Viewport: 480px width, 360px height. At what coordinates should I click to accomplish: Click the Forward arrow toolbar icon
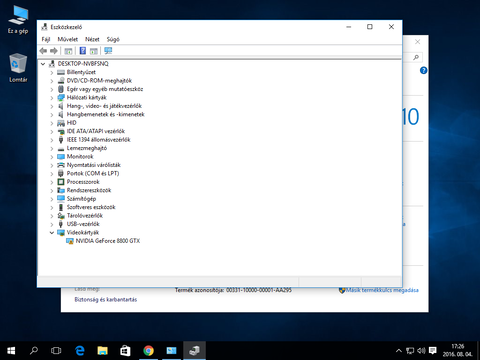pos(54,51)
